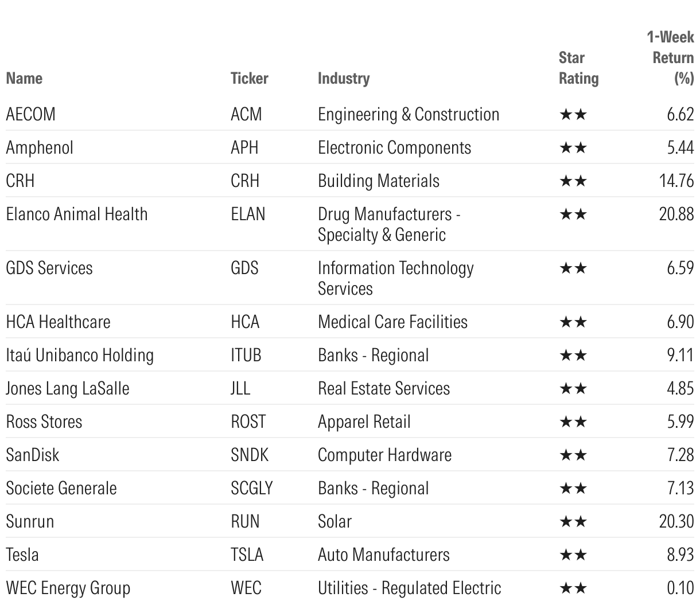
Task: Sort by the Industry column header
Action: [344, 78]
